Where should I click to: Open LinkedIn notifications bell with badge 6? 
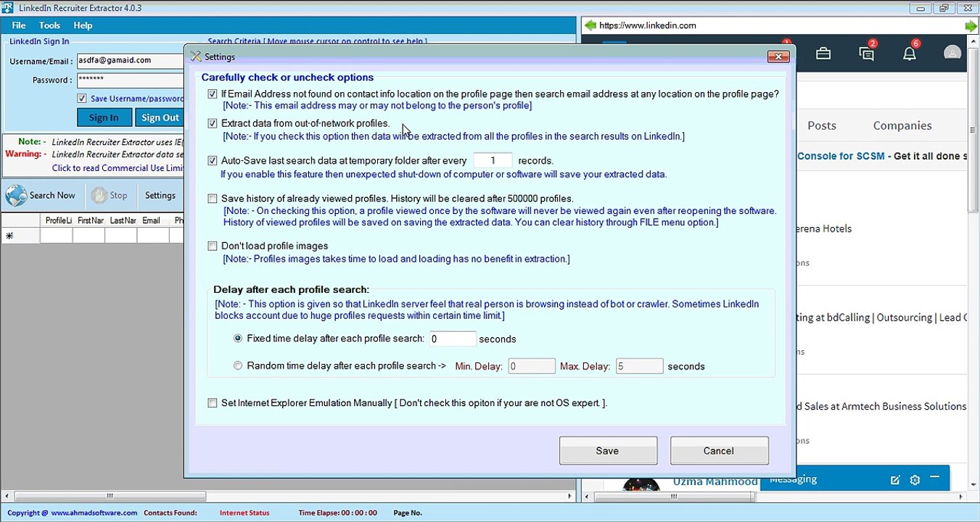909,54
